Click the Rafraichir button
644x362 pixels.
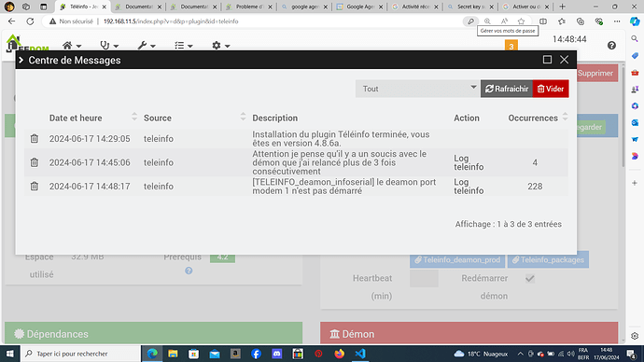507,89
